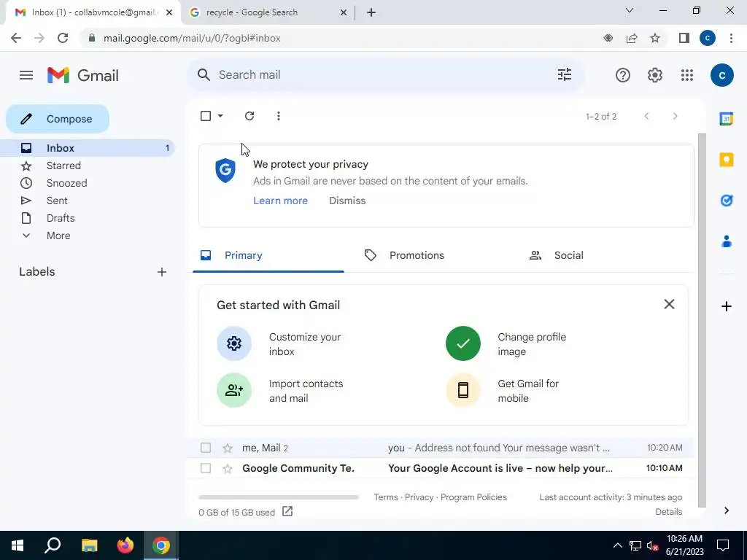This screenshot has width=747, height=560.
Task: Click the Get Gmail for mobile phone icon
Action: [462, 391]
